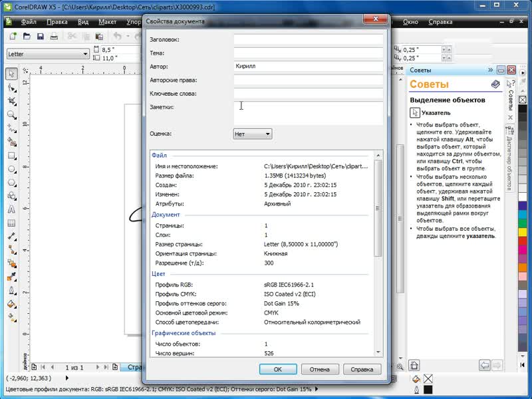Go to next page arrow in navigator
532x399 pixels.
97,367
